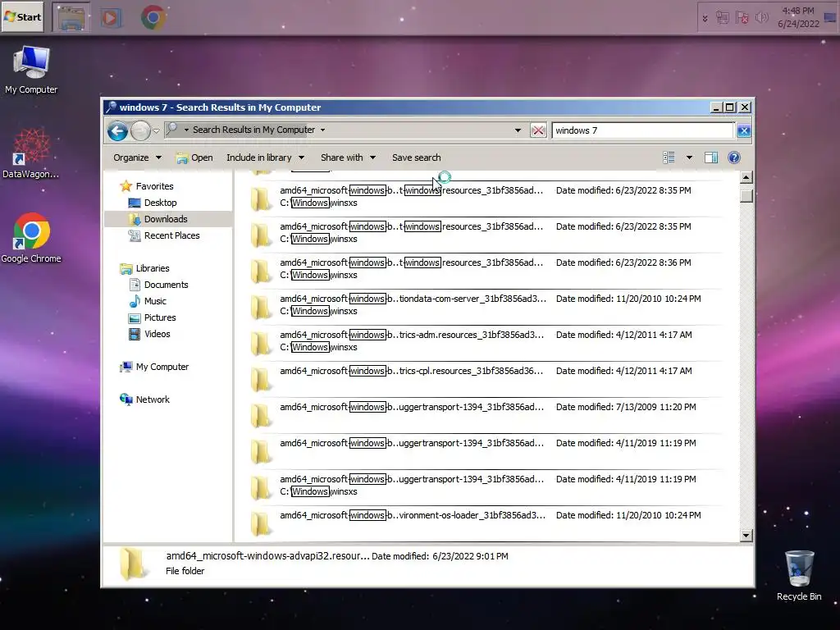Viewport: 840px width, 630px height.
Task: Click the network tray icon
Action: coord(723,18)
